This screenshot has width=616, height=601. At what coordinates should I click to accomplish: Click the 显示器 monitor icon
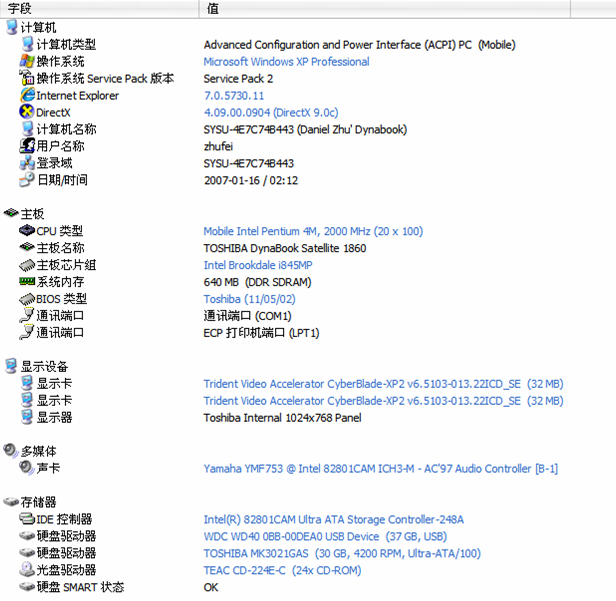pyautogui.click(x=27, y=417)
